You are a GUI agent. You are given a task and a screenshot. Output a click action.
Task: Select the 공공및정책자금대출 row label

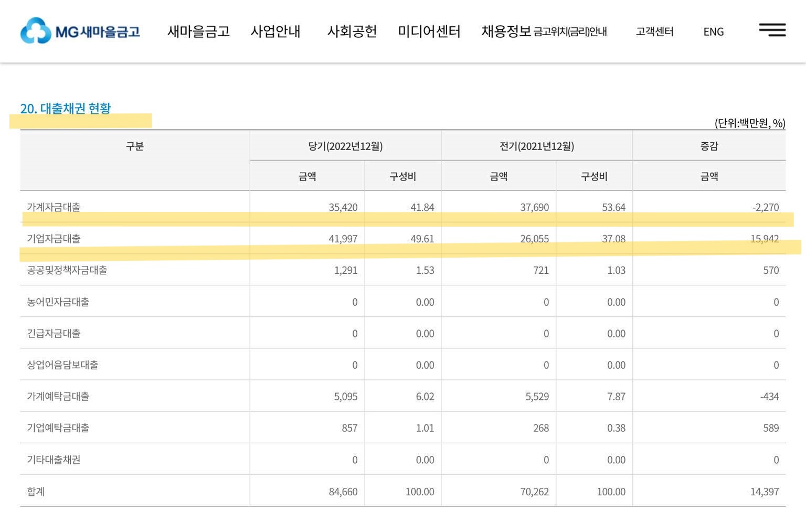67,270
